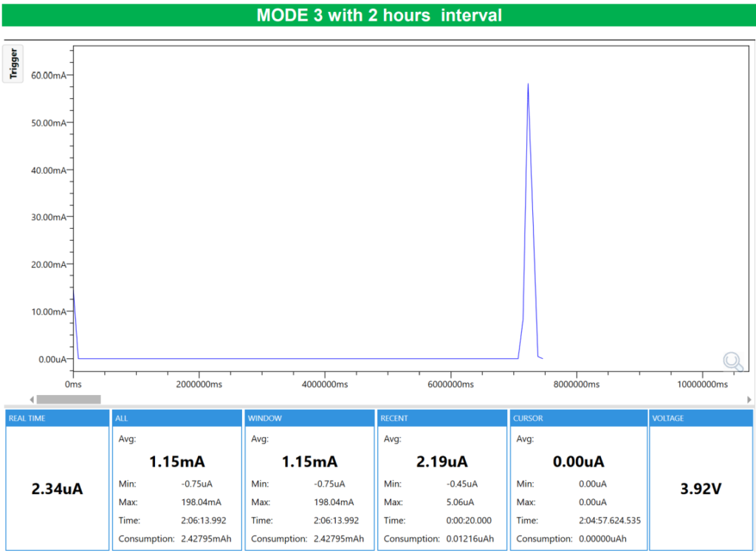Screen dimensions: 756x556
Task: Click the horizontal scrollbar left arrow
Action: click(32, 399)
